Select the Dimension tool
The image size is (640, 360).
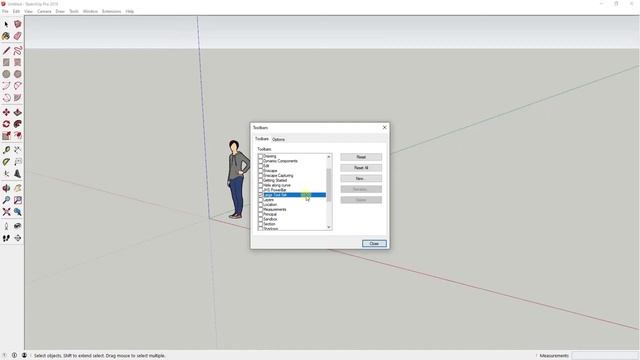click(x=18, y=150)
